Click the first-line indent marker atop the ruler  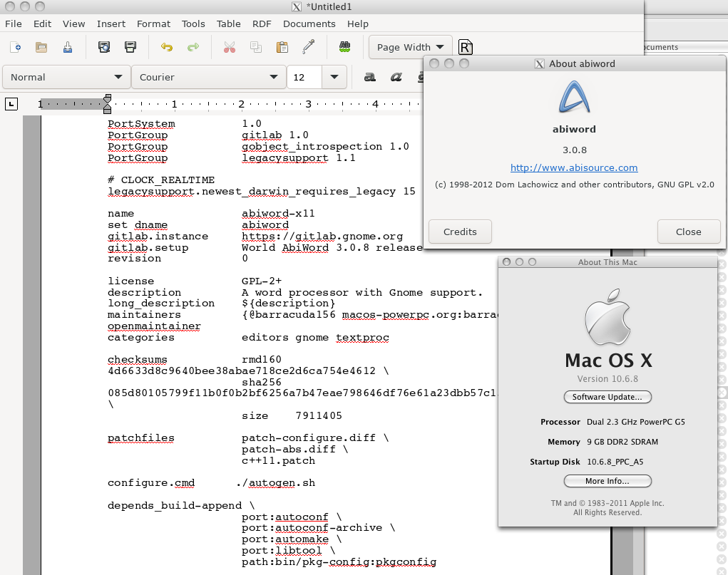click(x=107, y=98)
